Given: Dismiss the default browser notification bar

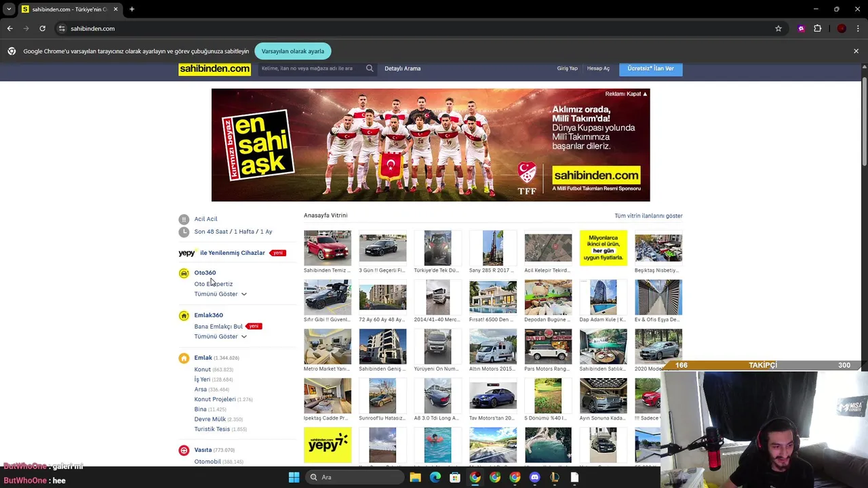Looking at the screenshot, I should (856, 51).
